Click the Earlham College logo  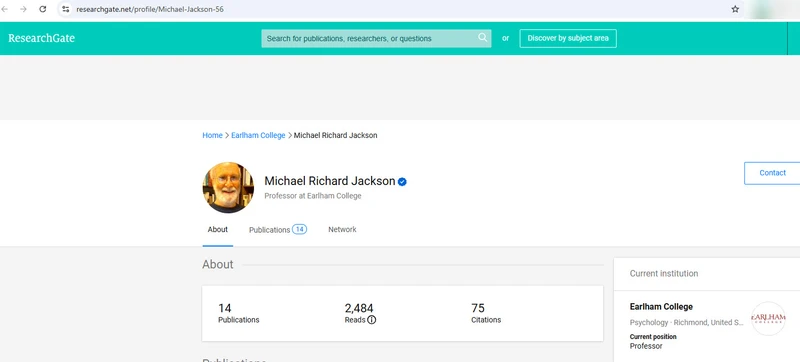coord(768,318)
